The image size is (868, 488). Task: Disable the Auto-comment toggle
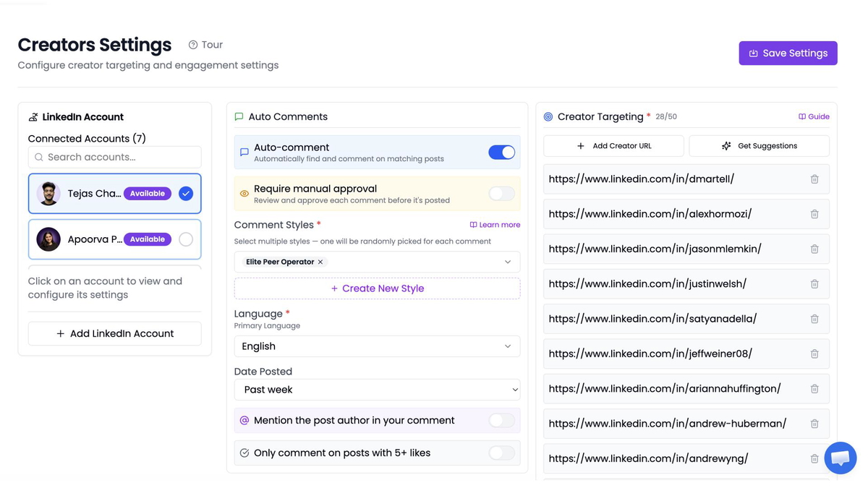tap(501, 153)
